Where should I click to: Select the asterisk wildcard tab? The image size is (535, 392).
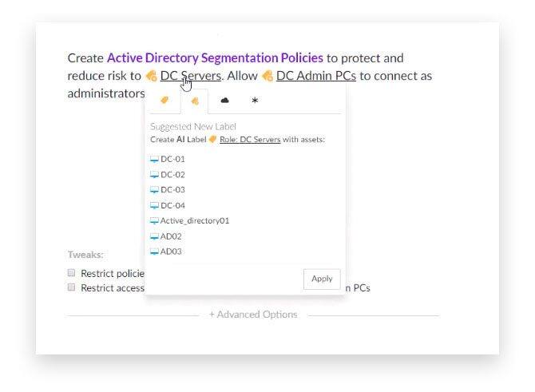tap(255, 101)
